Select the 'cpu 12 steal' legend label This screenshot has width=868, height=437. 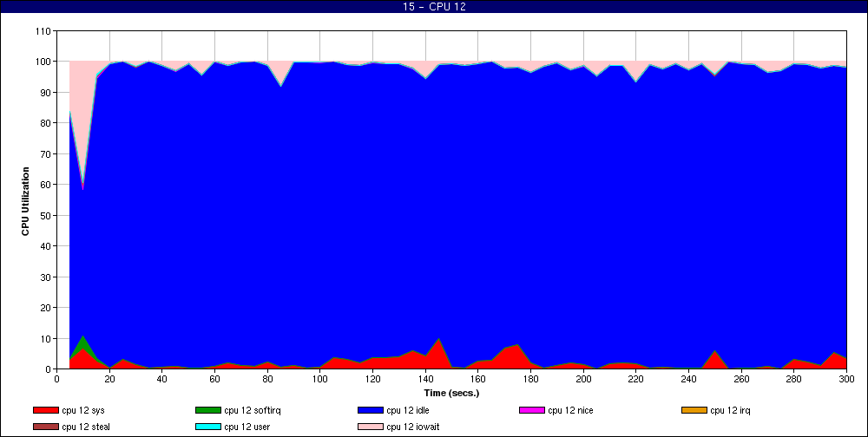coord(86,427)
